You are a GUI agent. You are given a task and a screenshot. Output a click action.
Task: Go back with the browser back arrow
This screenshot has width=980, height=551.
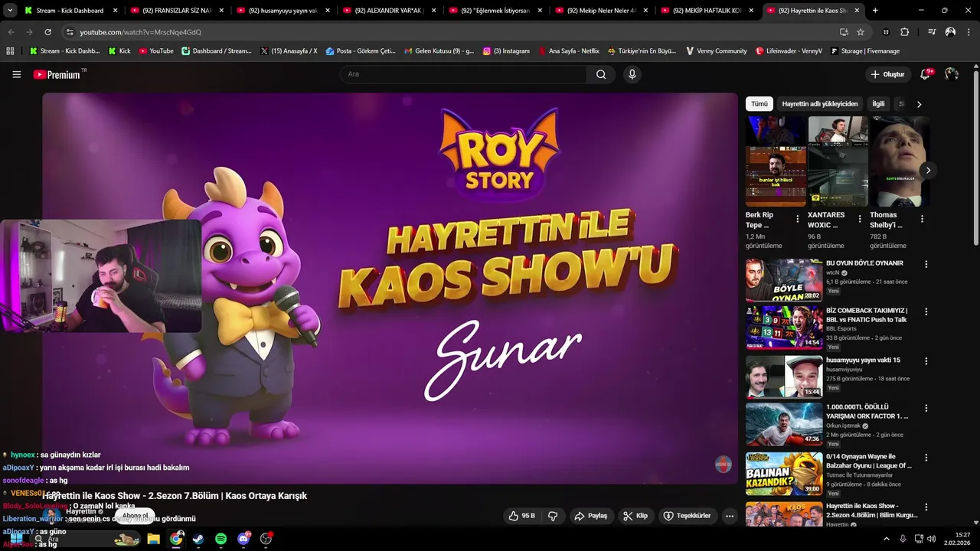(11, 32)
